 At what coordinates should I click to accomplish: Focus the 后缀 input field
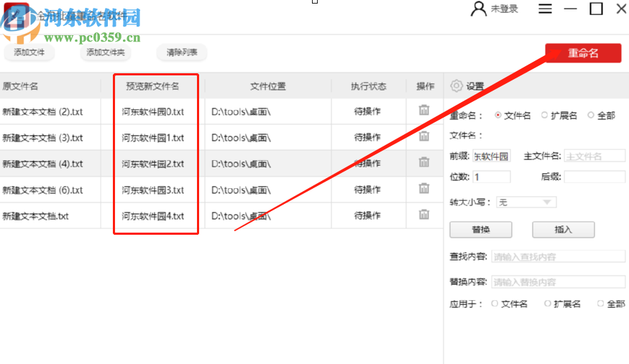pyautogui.click(x=594, y=177)
